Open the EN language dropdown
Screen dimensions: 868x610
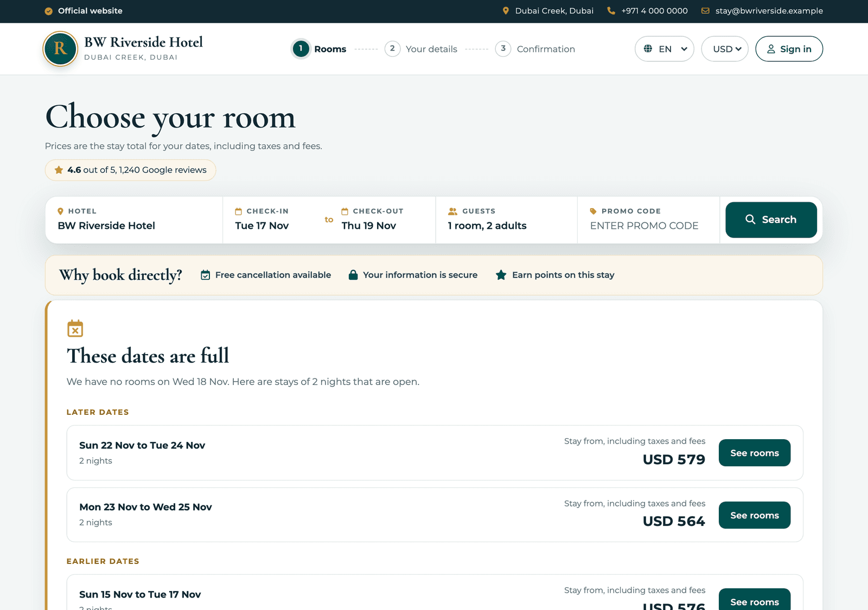click(665, 49)
